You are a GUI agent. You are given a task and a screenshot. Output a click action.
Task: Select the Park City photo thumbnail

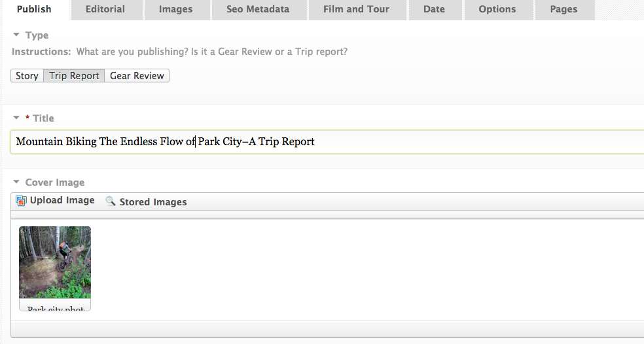click(55, 262)
